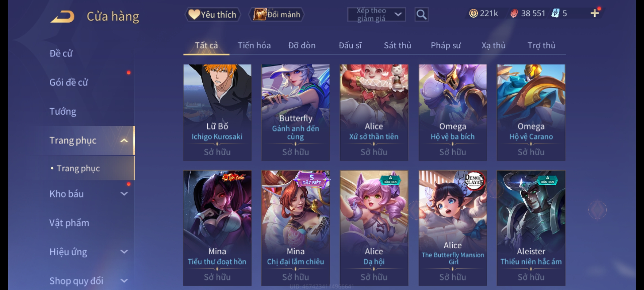
Task: Open Đổi mảnh fragment exchange
Action: (277, 15)
